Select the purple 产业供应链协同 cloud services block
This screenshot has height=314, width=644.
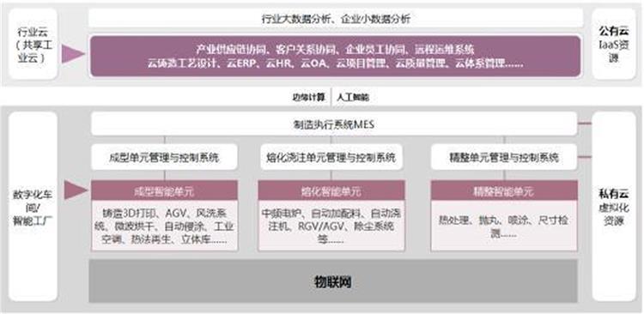click(x=336, y=57)
